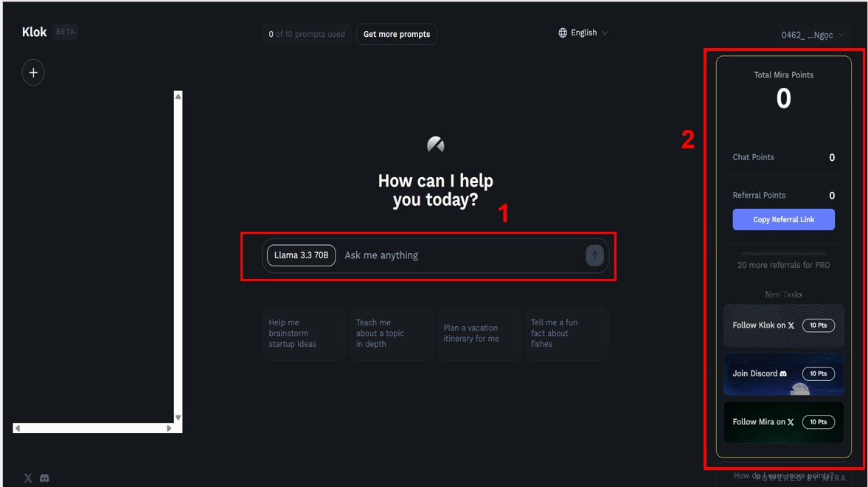Start a new chat with plus icon
Screen dimensions: 868x487
33,72
